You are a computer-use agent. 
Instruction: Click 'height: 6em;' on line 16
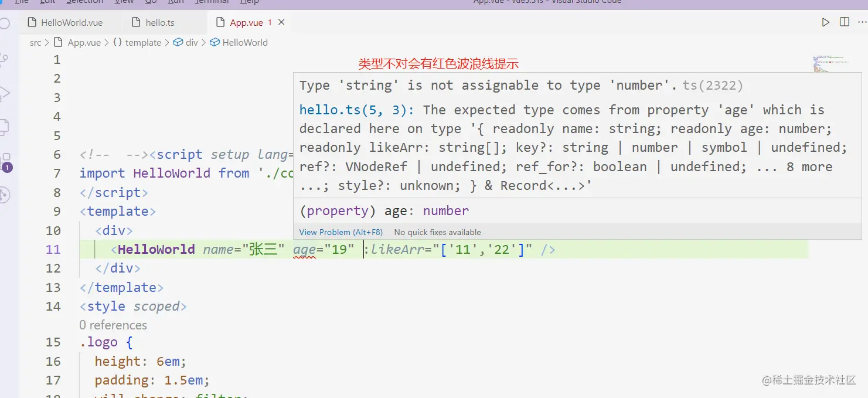(x=141, y=362)
